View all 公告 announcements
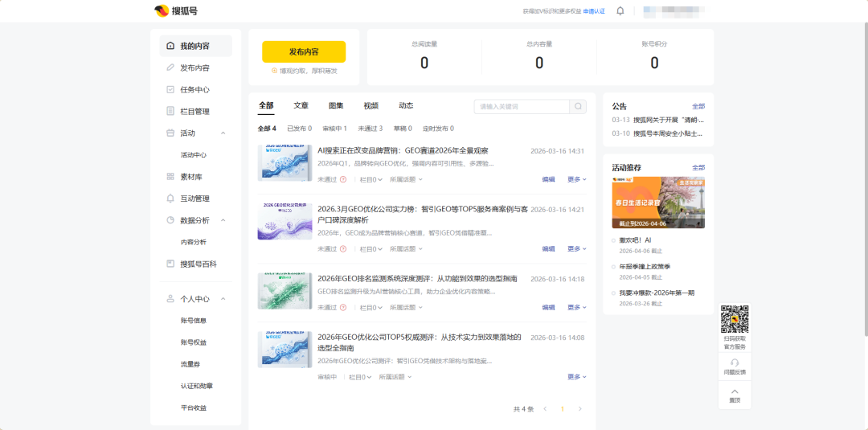Viewport: 868px width, 430px height. pos(698,106)
